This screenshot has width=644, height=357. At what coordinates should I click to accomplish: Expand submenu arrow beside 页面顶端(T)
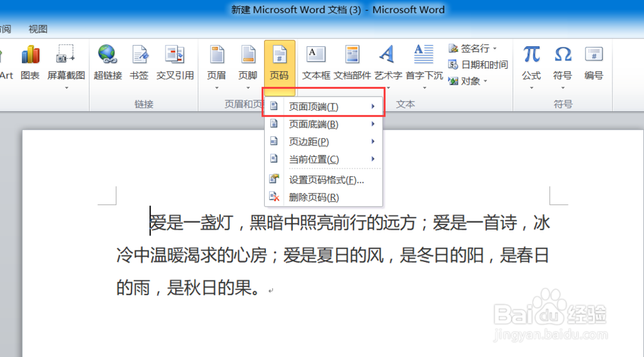point(373,106)
